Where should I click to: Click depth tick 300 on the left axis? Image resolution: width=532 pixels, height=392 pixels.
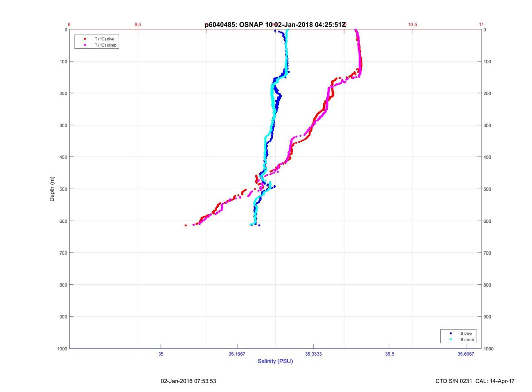pos(63,125)
